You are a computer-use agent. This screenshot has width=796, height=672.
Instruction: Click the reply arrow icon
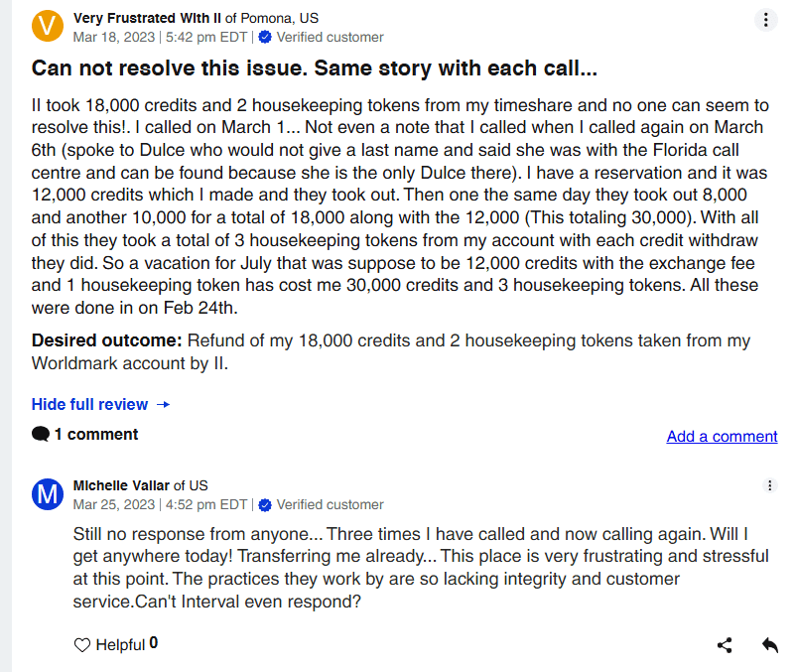[x=769, y=645]
